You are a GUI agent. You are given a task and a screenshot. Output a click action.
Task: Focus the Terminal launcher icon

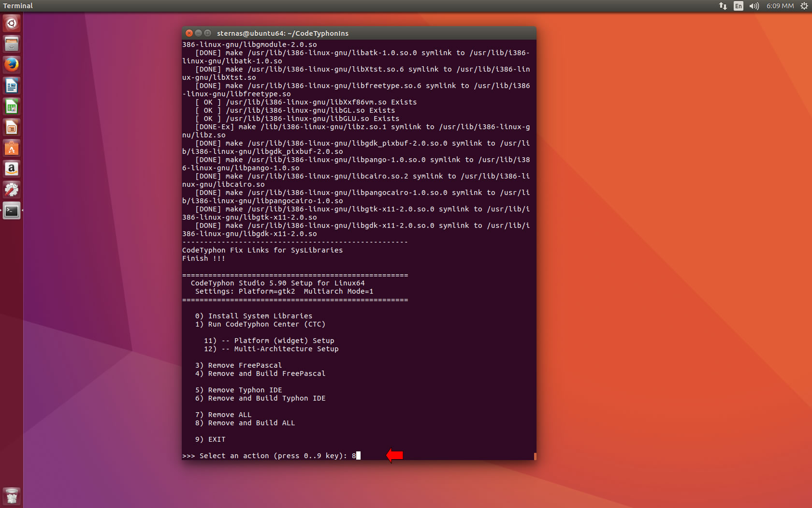pyautogui.click(x=12, y=210)
